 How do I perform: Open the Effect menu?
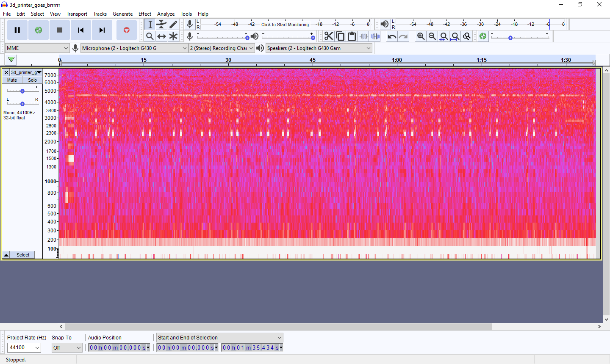pyautogui.click(x=145, y=14)
